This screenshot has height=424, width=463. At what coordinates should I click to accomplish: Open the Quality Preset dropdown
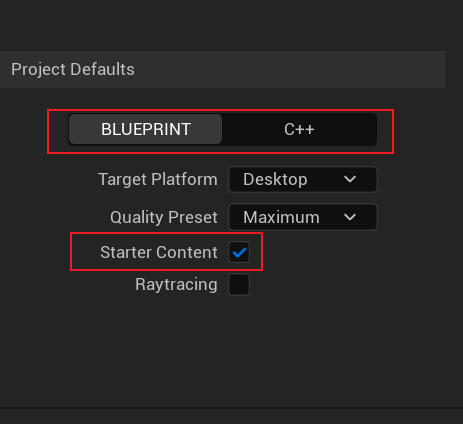(303, 217)
